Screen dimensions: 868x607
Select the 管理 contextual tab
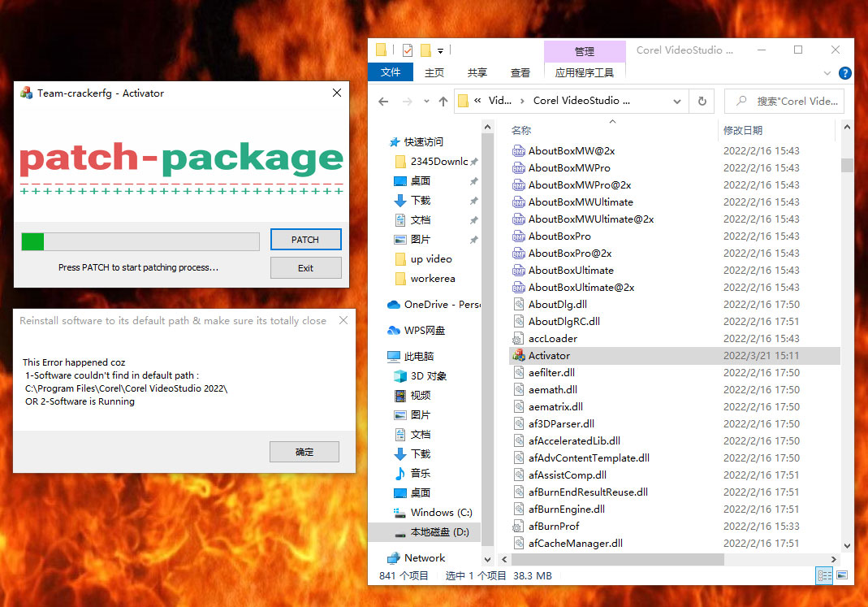(x=585, y=51)
